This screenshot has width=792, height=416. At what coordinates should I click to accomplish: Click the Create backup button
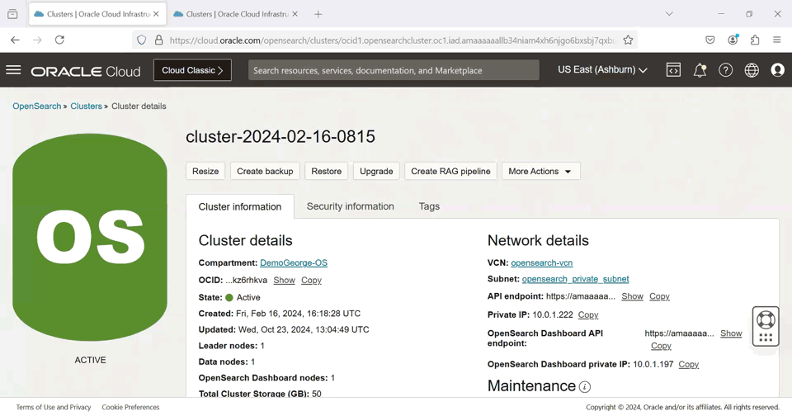pyautogui.click(x=265, y=171)
